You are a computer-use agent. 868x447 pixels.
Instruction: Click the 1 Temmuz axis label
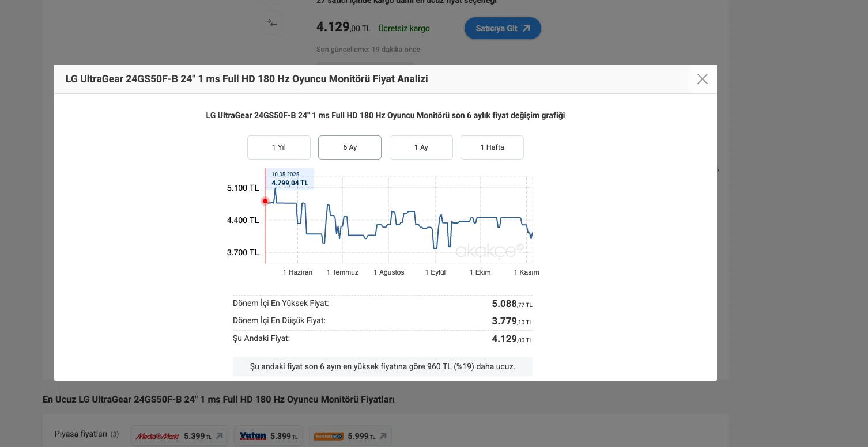click(x=342, y=272)
